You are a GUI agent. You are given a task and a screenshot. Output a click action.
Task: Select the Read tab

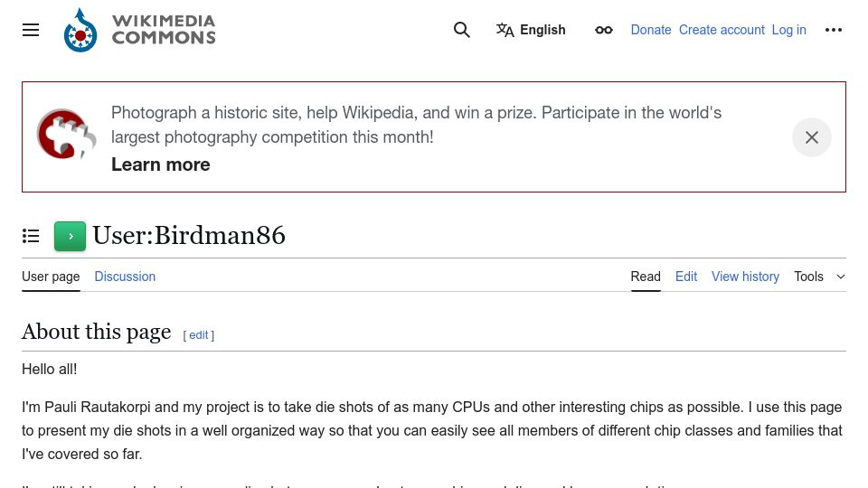pos(646,277)
